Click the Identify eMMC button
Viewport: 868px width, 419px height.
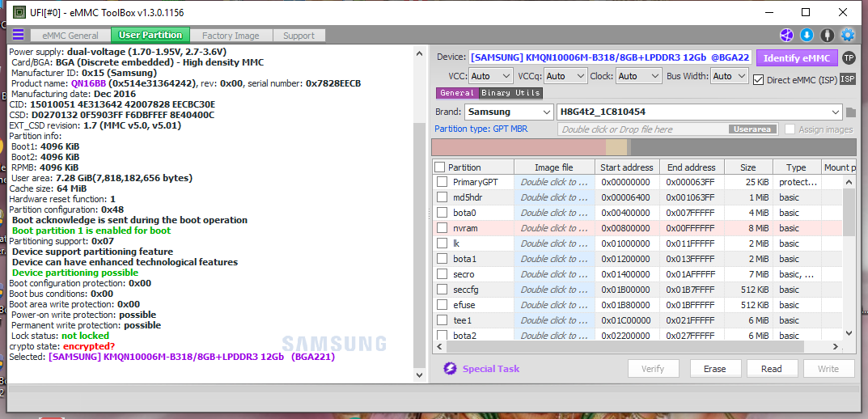[x=797, y=57]
